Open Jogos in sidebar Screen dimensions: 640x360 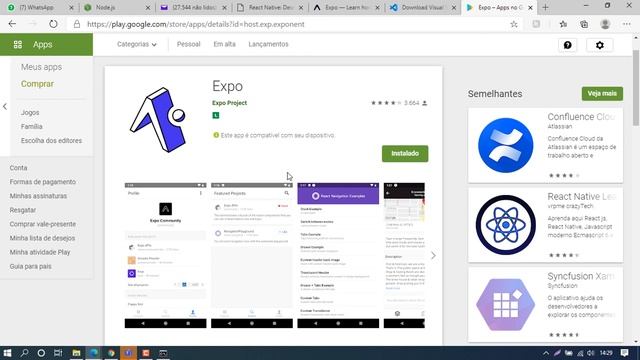coord(30,112)
